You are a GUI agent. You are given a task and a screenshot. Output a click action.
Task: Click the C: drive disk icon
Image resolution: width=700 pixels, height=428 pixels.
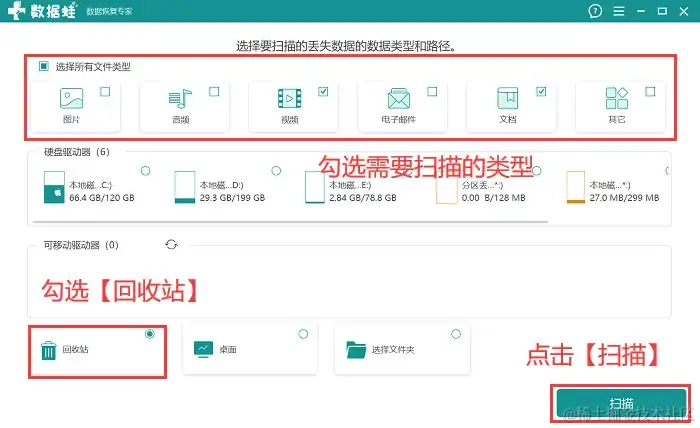pos(54,187)
